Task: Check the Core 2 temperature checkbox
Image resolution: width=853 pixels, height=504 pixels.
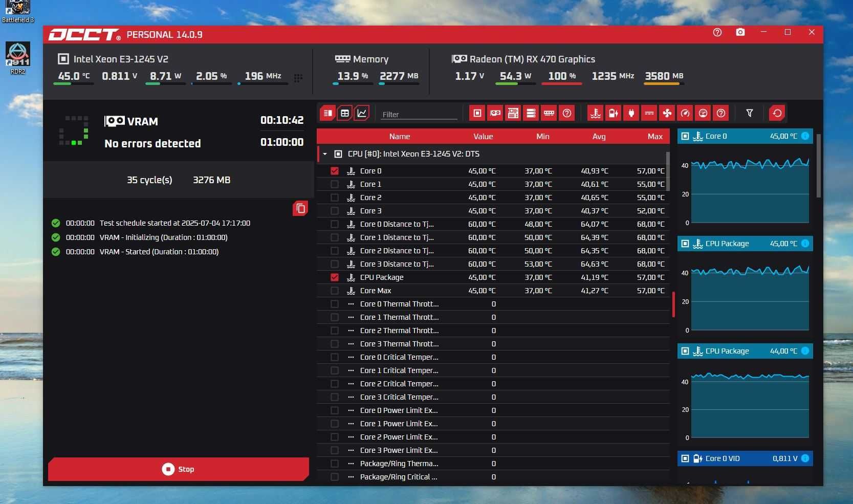Action: pyautogui.click(x=335, y=198)
